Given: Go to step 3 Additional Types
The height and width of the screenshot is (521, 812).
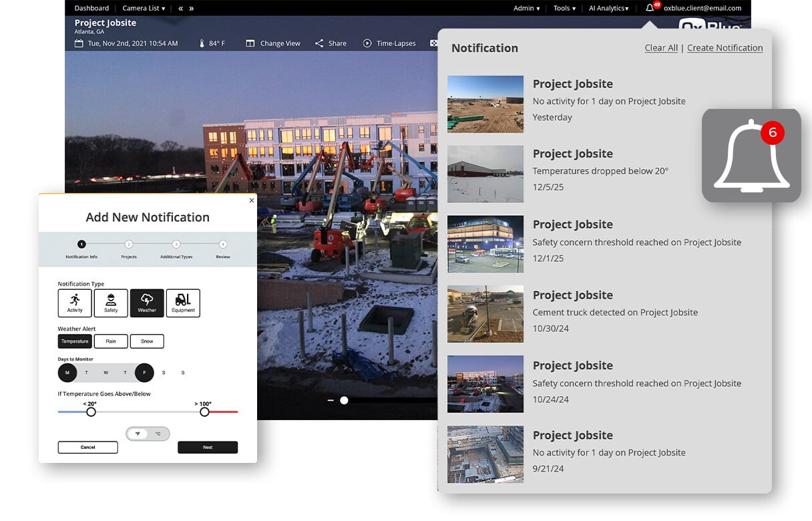Looking at the screenshot, I should pyautogui.click(x=176, y=244).
